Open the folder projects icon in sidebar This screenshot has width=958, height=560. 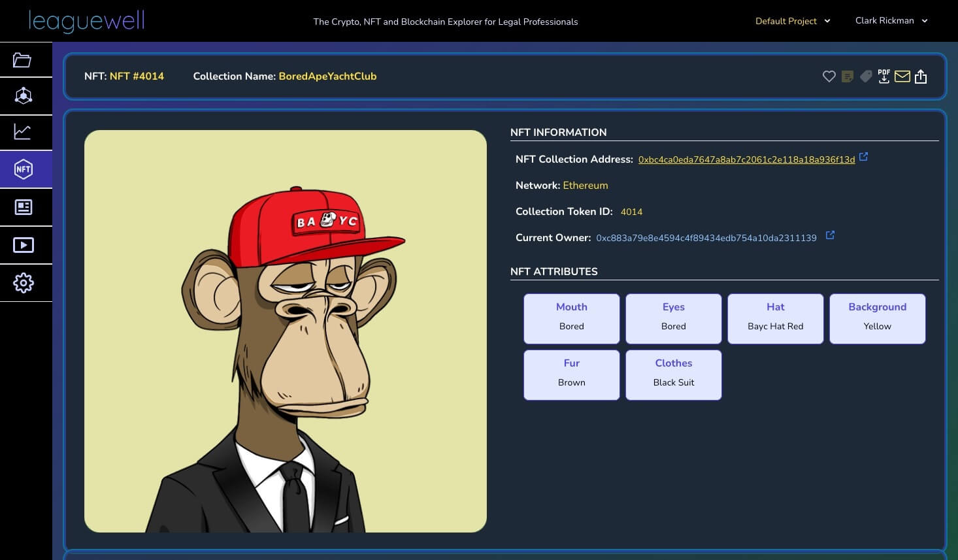tap(22, 60)
